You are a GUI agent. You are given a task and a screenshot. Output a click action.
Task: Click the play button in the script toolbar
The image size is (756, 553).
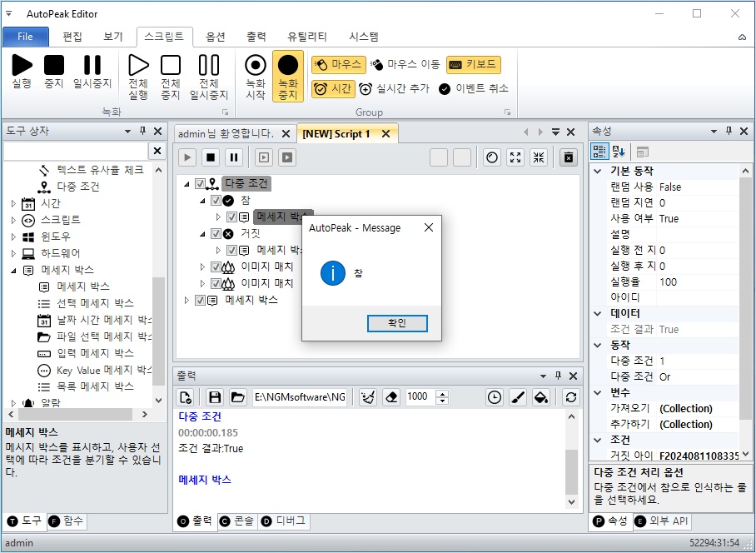(187, 157)
